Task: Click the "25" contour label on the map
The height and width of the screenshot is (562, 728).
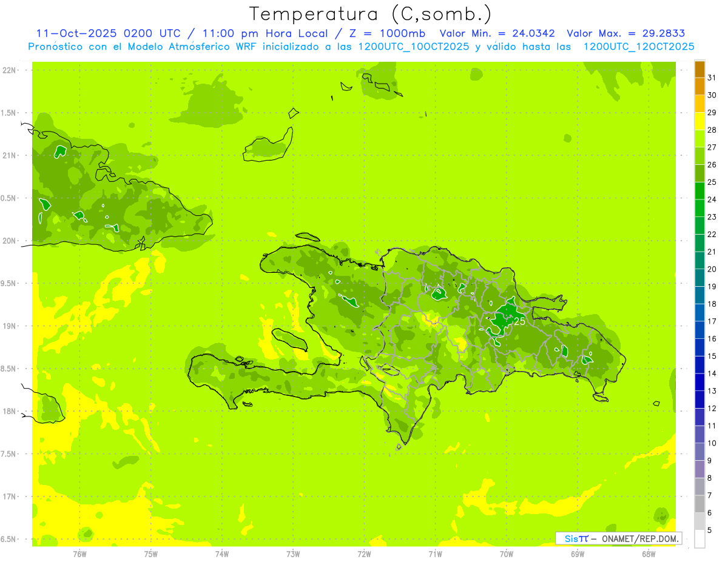Action: click(519, 322)
